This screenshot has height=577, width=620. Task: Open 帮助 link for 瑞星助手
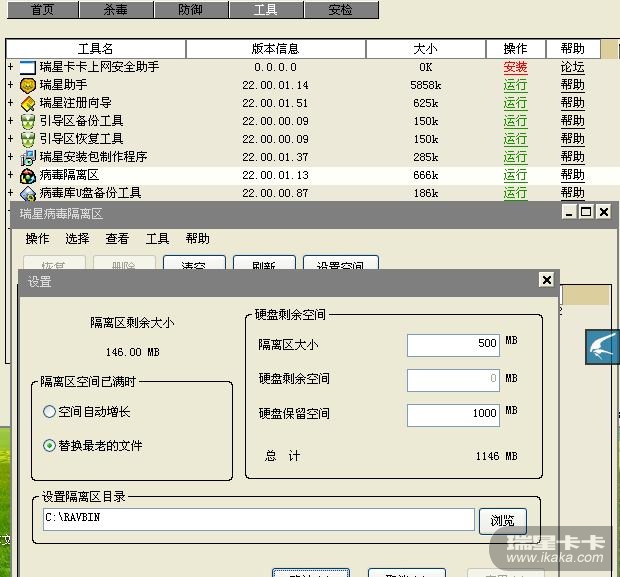point(573,85)
